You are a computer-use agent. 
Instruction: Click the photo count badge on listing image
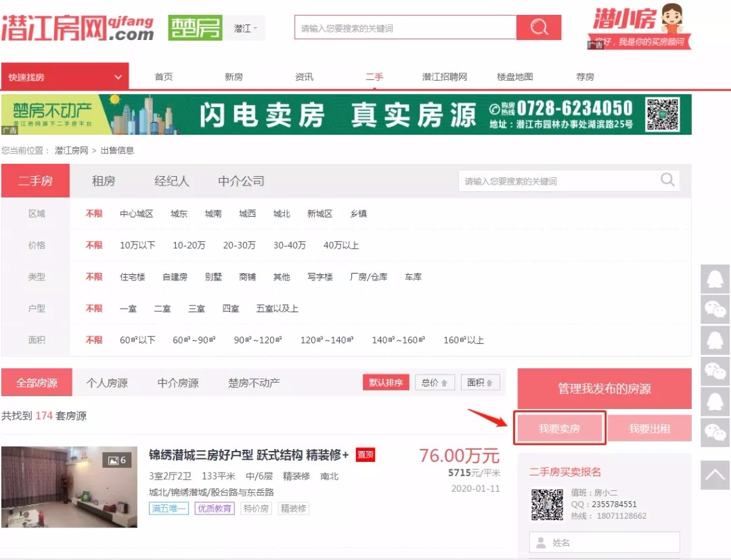(x=116, y=460)
